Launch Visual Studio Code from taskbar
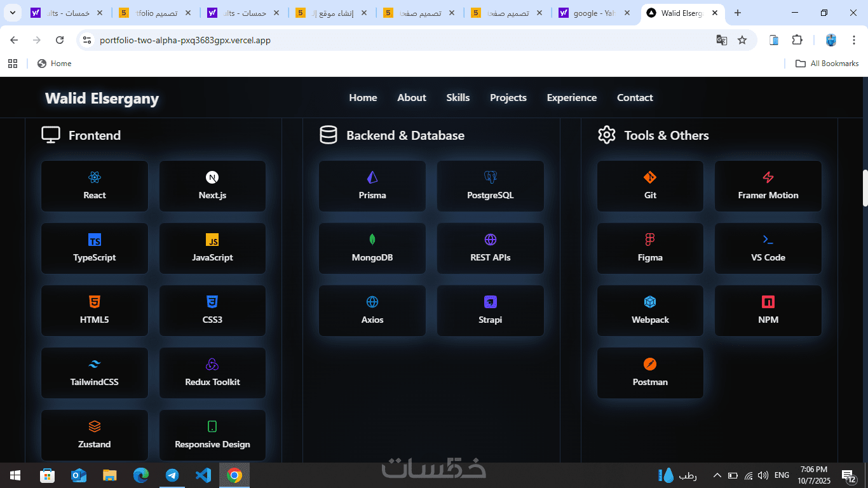This screenshot has height=488, width=868. 203,475
